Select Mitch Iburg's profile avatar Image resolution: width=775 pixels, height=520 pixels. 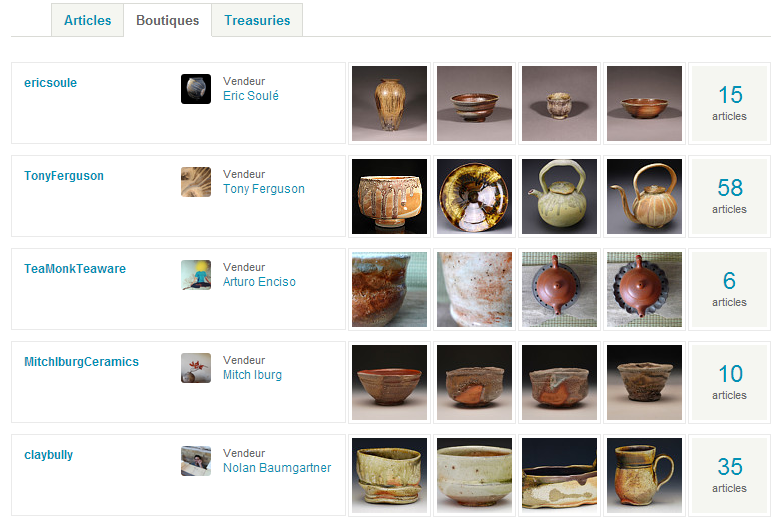click(196, 368)
